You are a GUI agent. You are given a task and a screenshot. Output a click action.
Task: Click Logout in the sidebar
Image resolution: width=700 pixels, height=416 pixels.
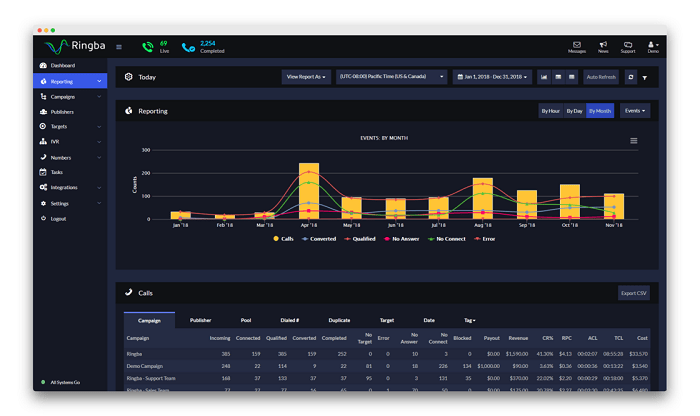point(58,218)
